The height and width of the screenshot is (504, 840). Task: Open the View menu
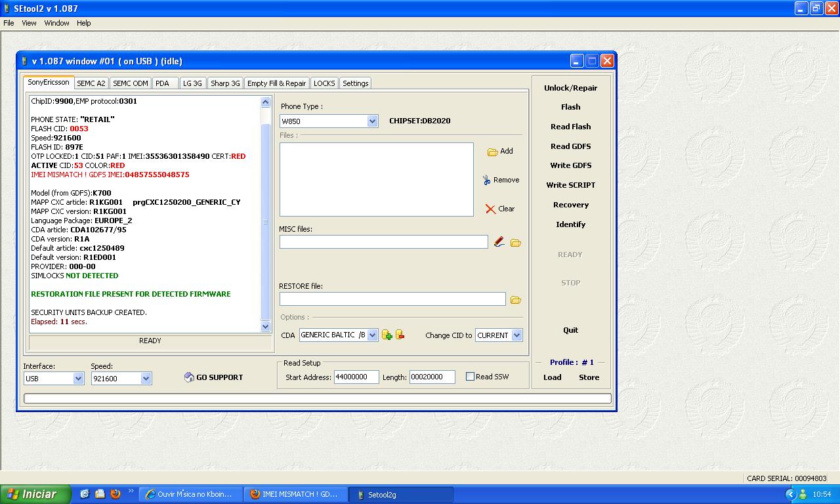(29, 23)
